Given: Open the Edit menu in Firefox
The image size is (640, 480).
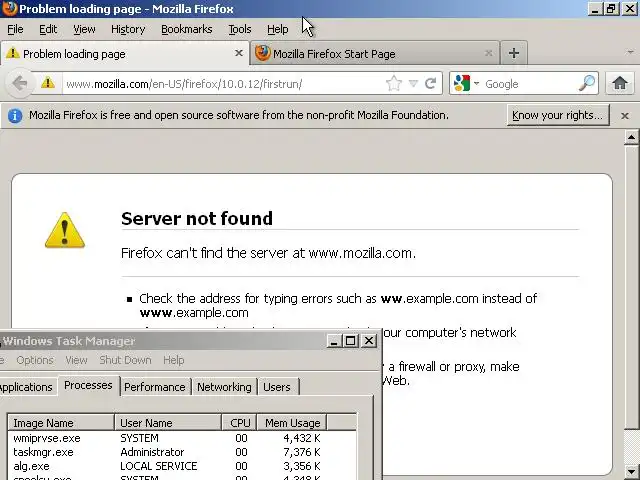Looking at the screenshot, I should coord(48,29).
